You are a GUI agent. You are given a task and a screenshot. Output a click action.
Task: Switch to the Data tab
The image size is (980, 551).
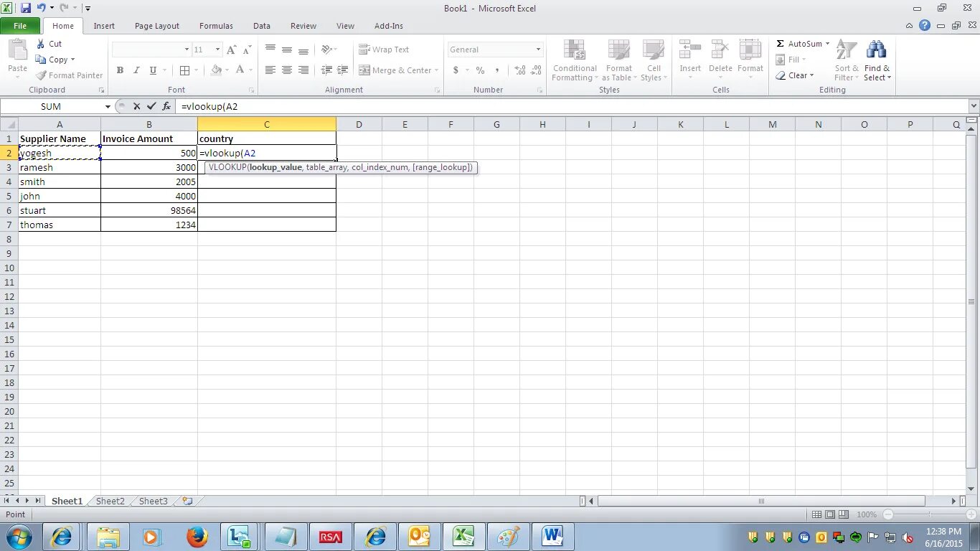point(262,26)
